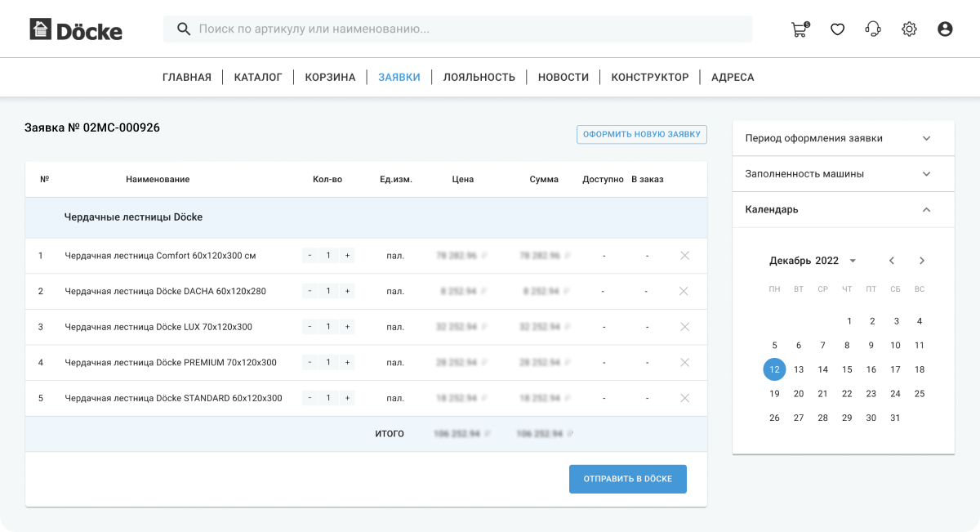980x532 pixels.
Task: Remove the Döcke STANDARD ladder row
Action: (x=684, y=398)
